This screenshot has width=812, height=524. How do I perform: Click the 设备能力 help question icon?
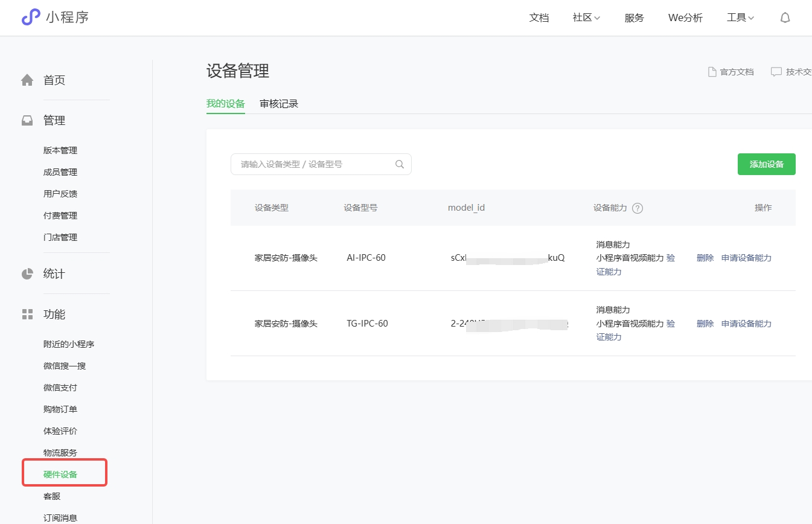[x=638, y=208]
